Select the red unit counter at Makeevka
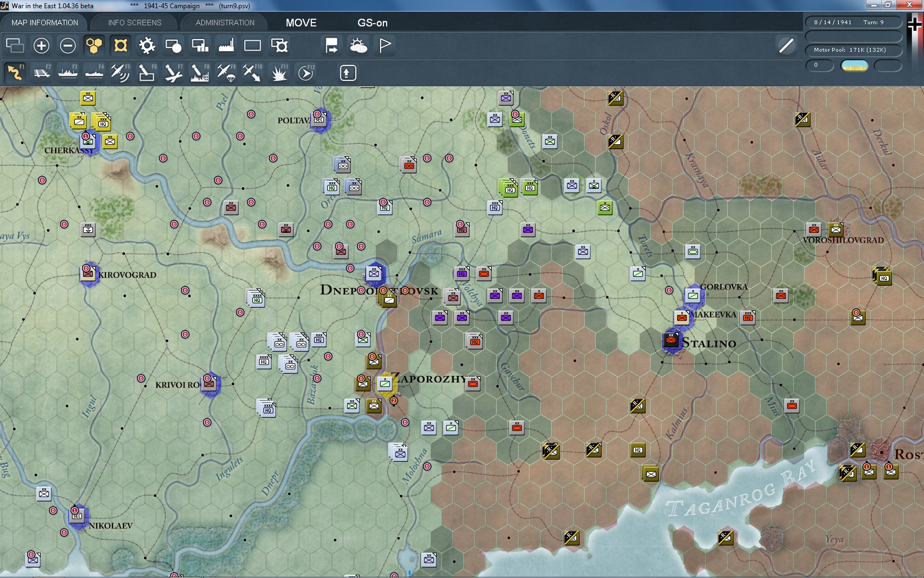The image size is (924, 578). click(682, 318)
